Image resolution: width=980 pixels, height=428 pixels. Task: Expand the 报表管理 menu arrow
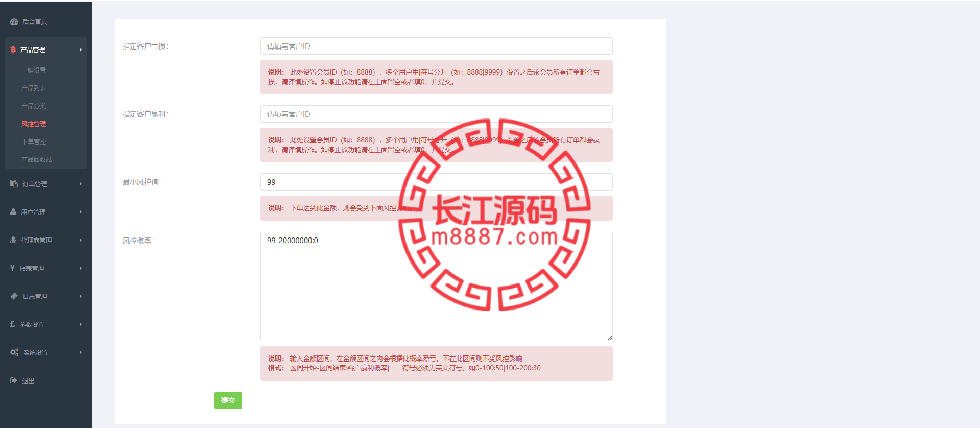coord(81,268)
